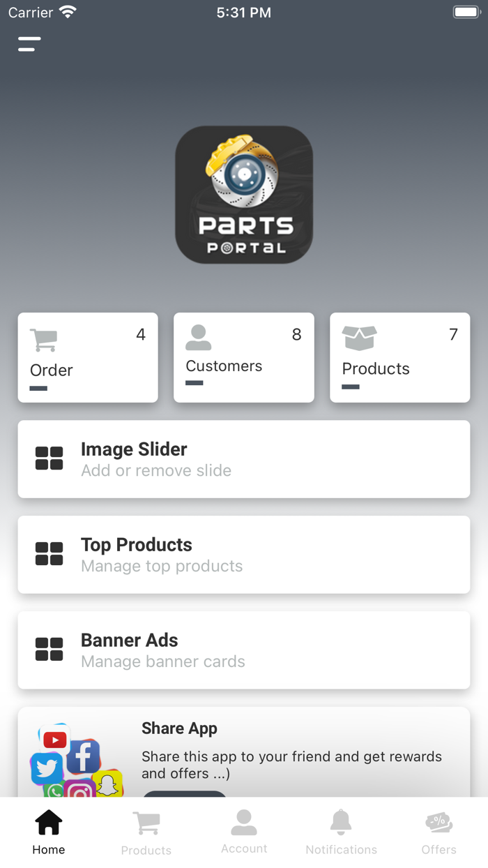Click the grid icon beside Banner Ads
Screen dimensions: 488x868
click(48, 649)
